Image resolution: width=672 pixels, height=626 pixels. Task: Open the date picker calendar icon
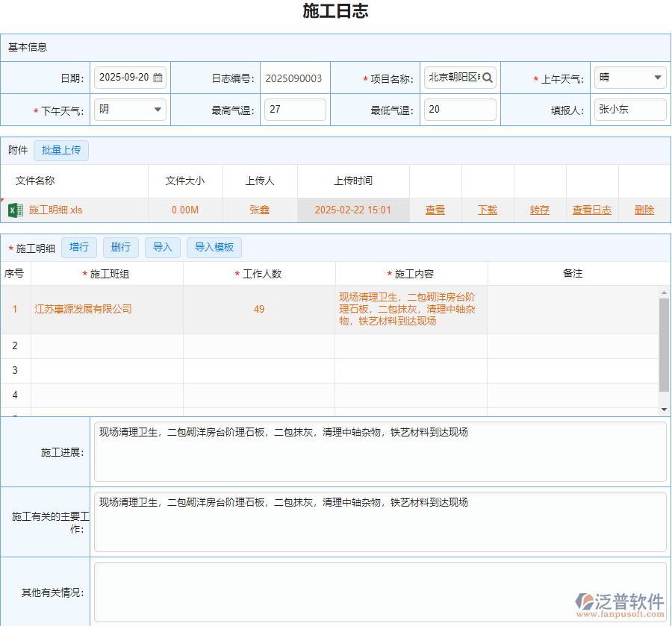pos(157,77)
